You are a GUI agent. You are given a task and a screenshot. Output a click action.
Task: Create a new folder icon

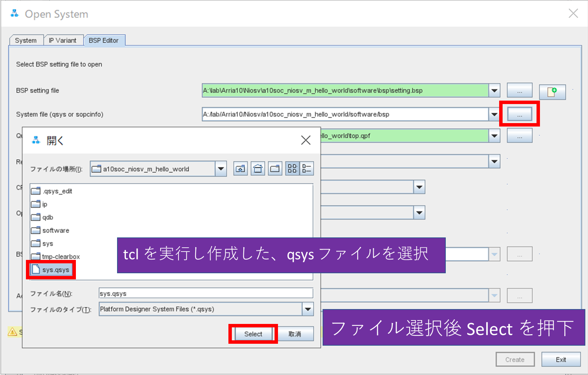click(x=275, y=169)
